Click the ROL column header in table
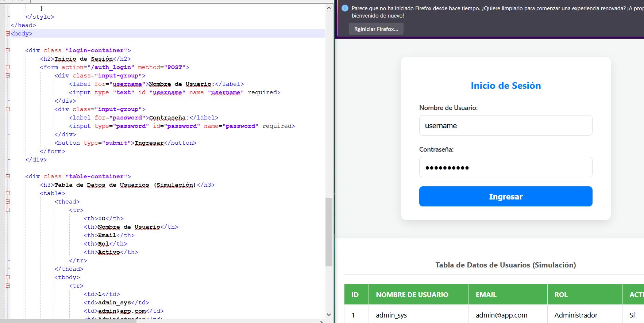 tap(561, 294)
